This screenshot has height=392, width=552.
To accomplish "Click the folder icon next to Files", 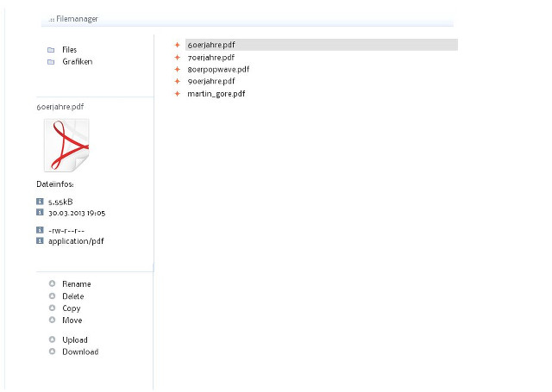I will point(51,50).
